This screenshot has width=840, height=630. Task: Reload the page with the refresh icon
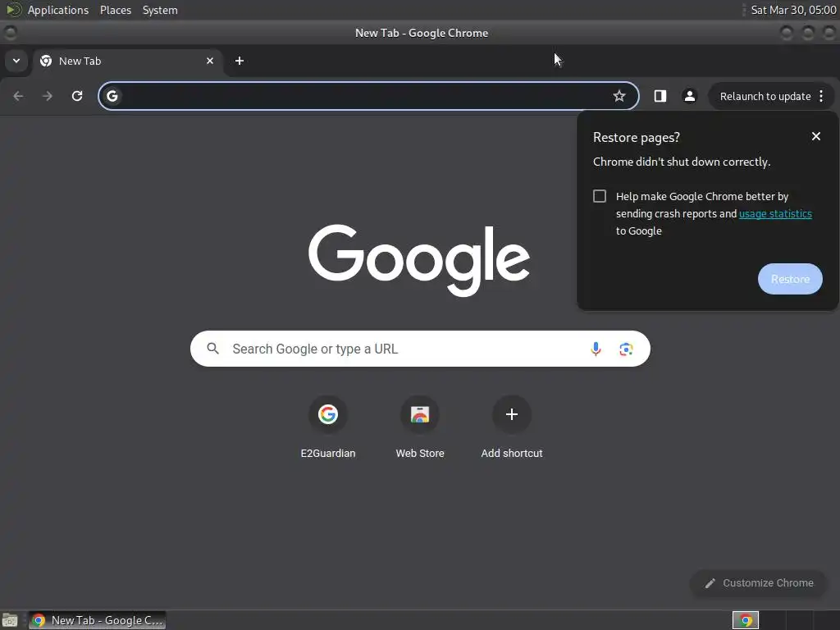click(x=77, y=96)
